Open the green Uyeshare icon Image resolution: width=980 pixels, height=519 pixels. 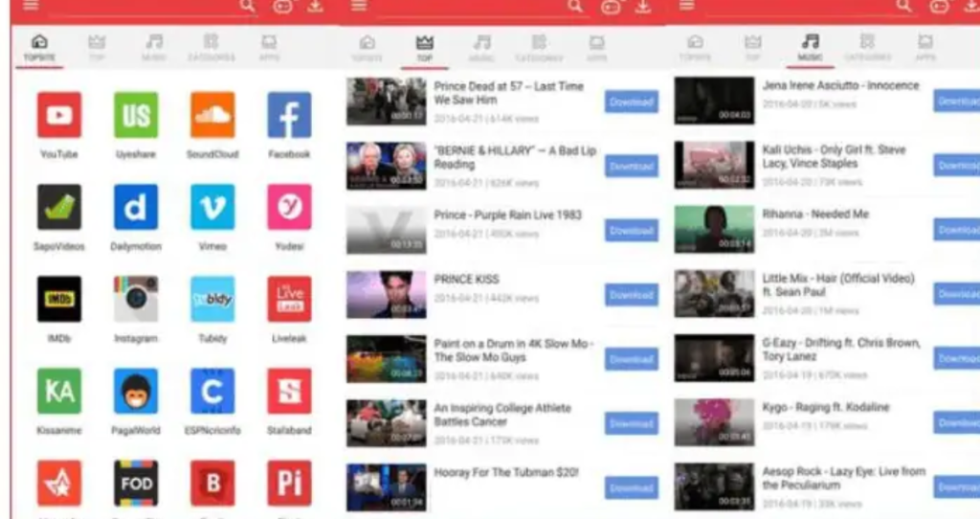136,115
